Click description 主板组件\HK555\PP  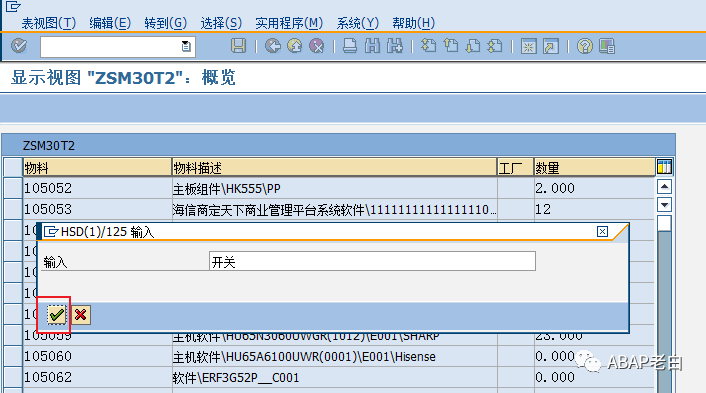(335, 188)
